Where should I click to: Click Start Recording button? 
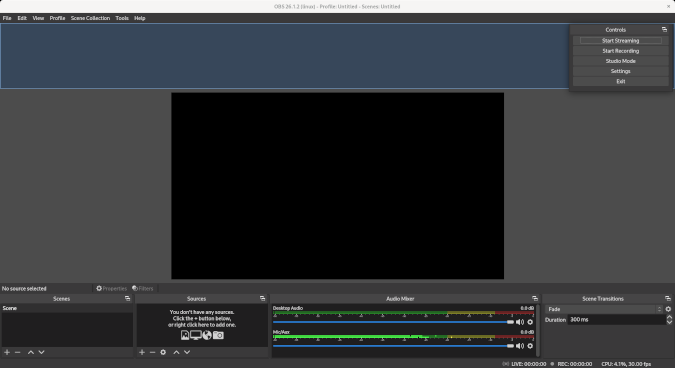[620, 51]
